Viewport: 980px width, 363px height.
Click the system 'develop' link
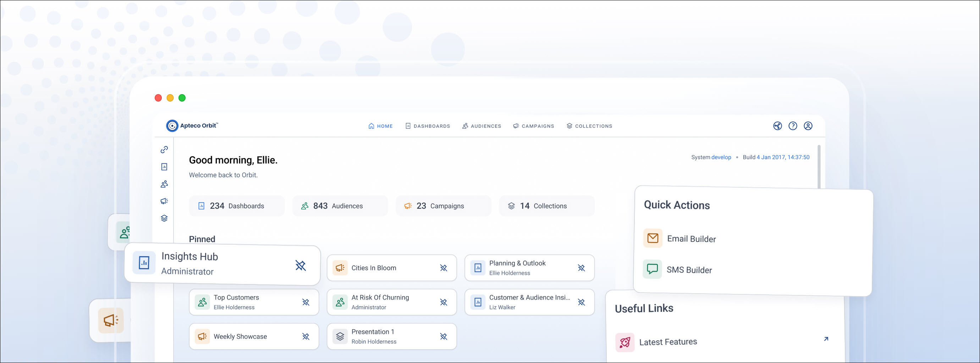(721, 157)
